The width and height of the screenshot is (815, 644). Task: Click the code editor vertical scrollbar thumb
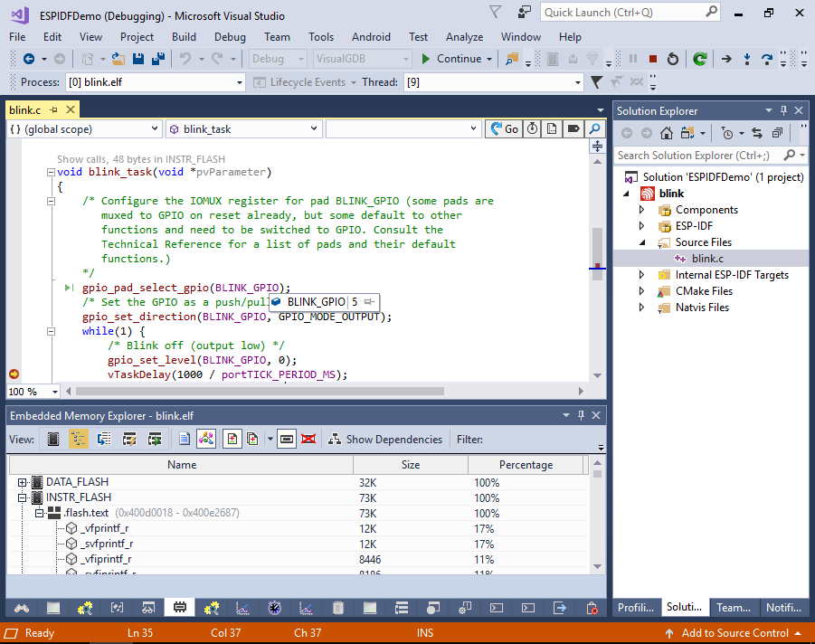(x=597, y=253)
